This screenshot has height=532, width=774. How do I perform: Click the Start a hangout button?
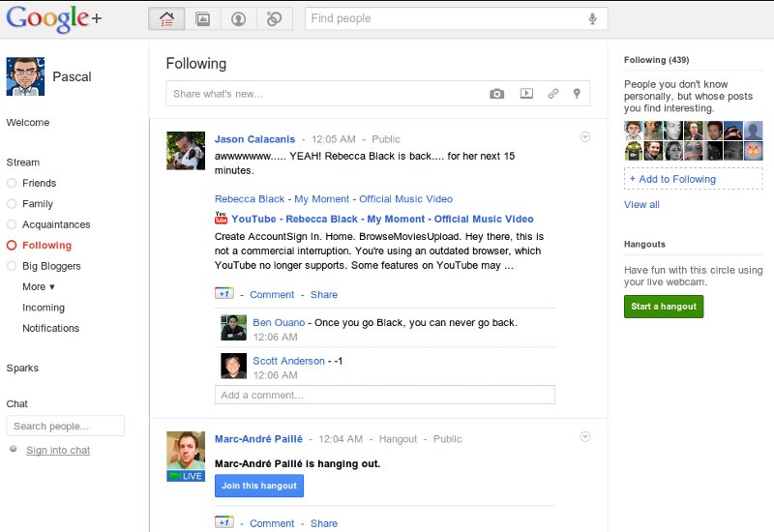tap(664, 307)
